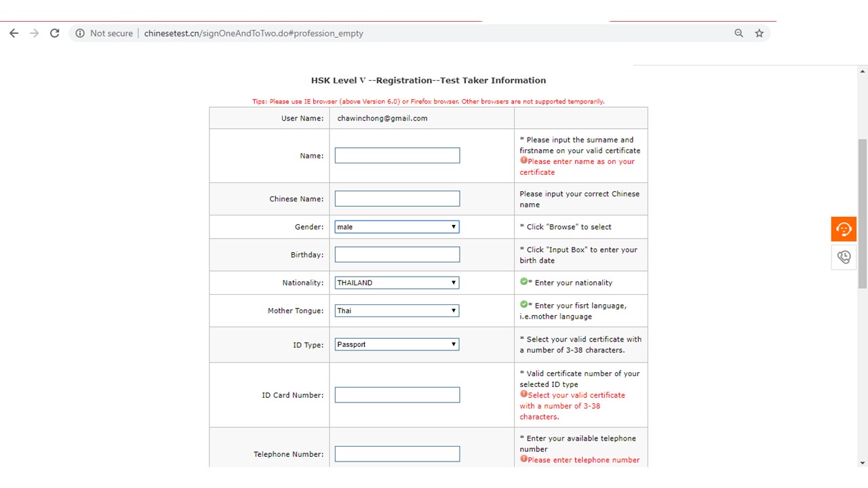Click the 'Click "Browse" to select' hint
The height and width of the screenshot is (488, 868).
coord(566,227)
